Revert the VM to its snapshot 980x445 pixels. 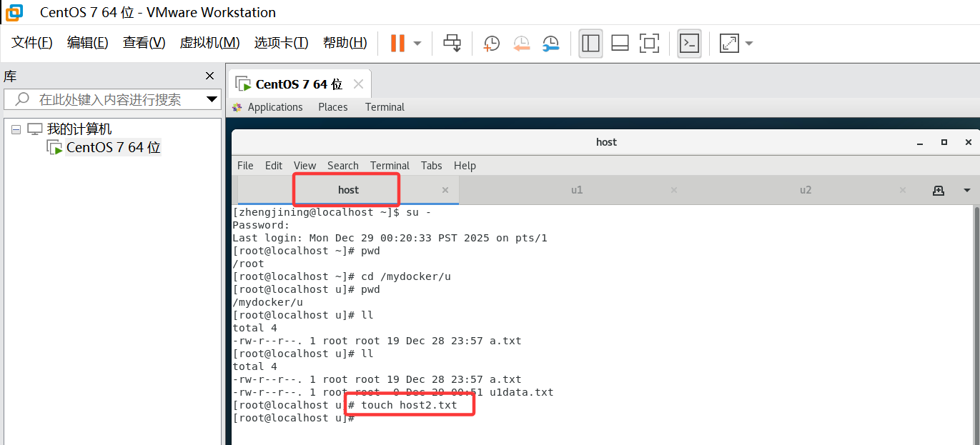coord(521,44)
